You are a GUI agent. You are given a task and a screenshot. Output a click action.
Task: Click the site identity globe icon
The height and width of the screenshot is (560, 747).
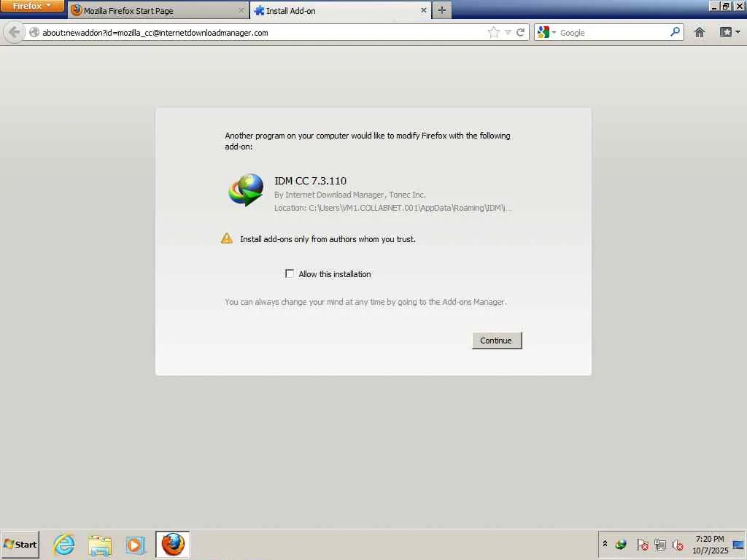(34, 32)
